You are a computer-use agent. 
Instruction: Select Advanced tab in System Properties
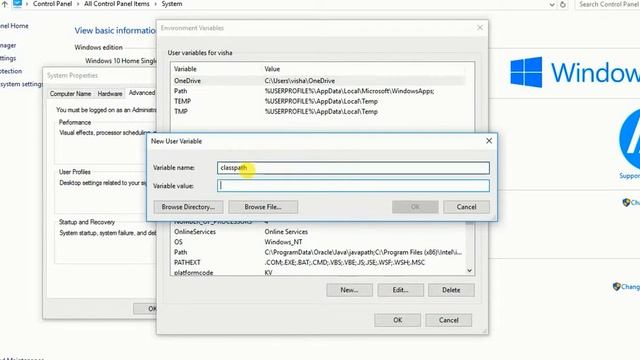click(142, 93)
